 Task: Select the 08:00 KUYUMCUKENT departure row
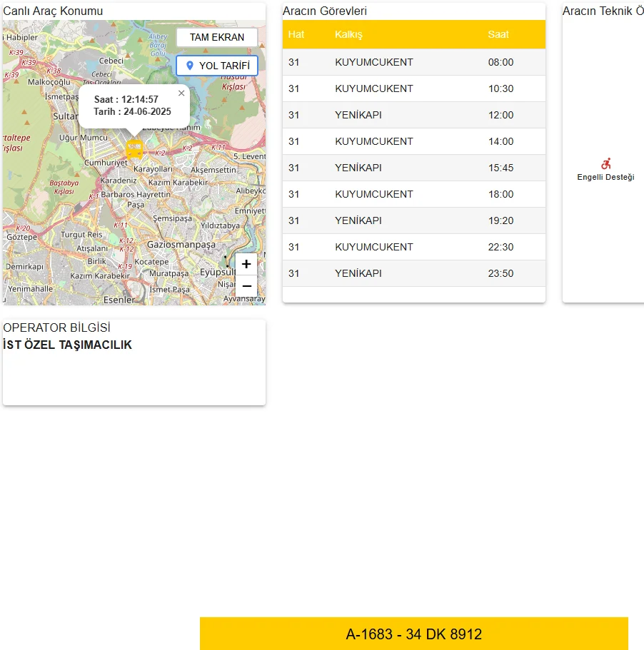[413, 62]
